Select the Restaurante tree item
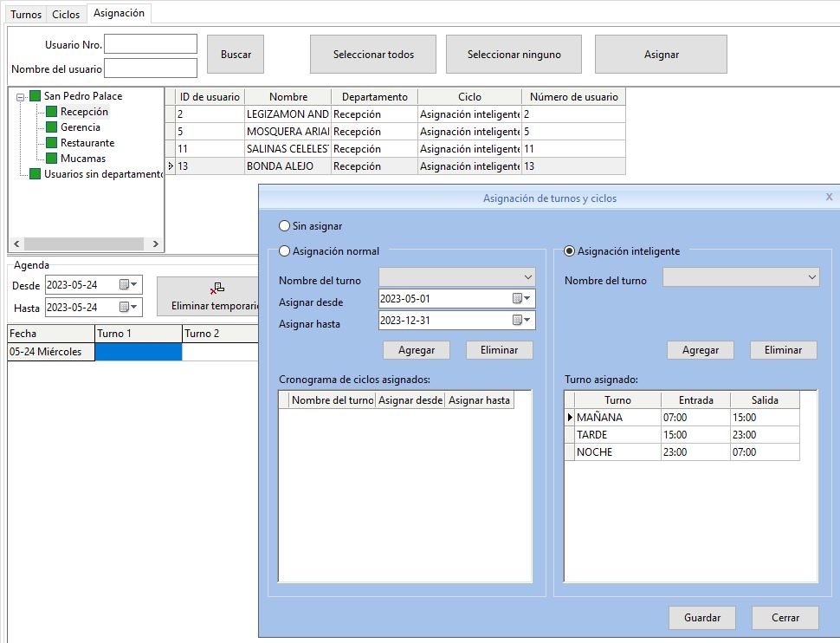Image resolution: width=840 pixels, height=643 pixels. pyautogui.click(x=87, y=143)
